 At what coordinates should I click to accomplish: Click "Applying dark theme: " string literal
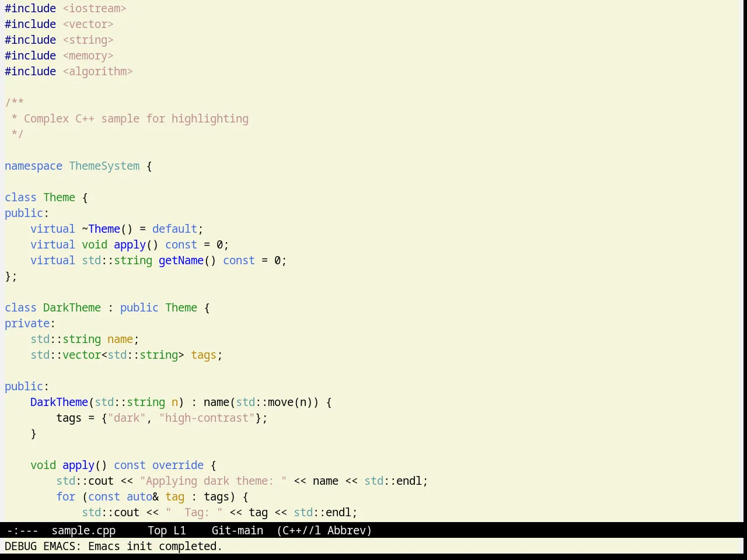(213, 481)
